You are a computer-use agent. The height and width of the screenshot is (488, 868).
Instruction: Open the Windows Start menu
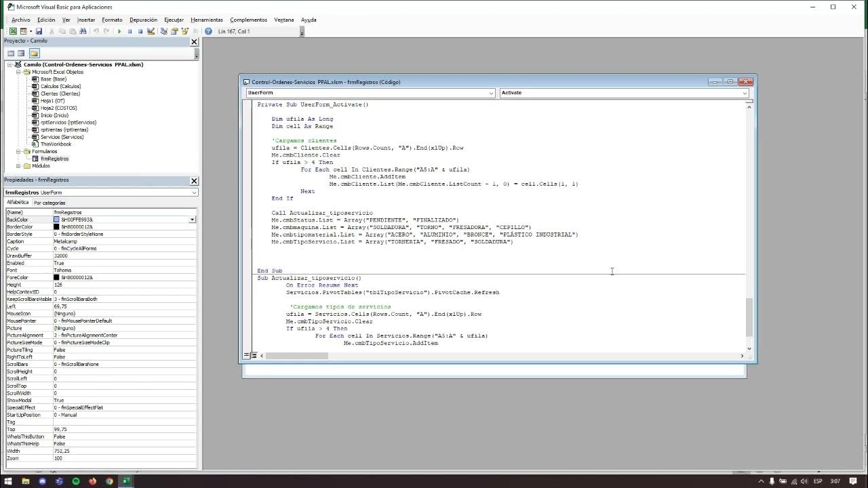(x=8, y=481)
